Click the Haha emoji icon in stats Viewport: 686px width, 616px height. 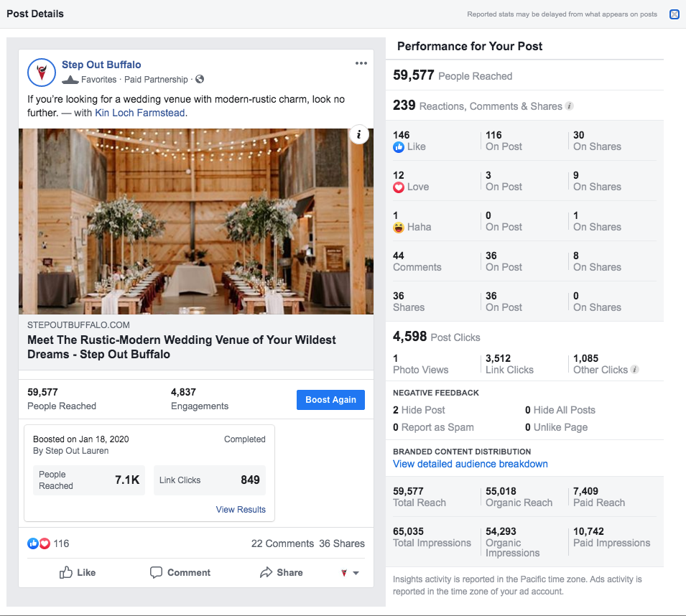pyautogui.click(x=399, y=228)
